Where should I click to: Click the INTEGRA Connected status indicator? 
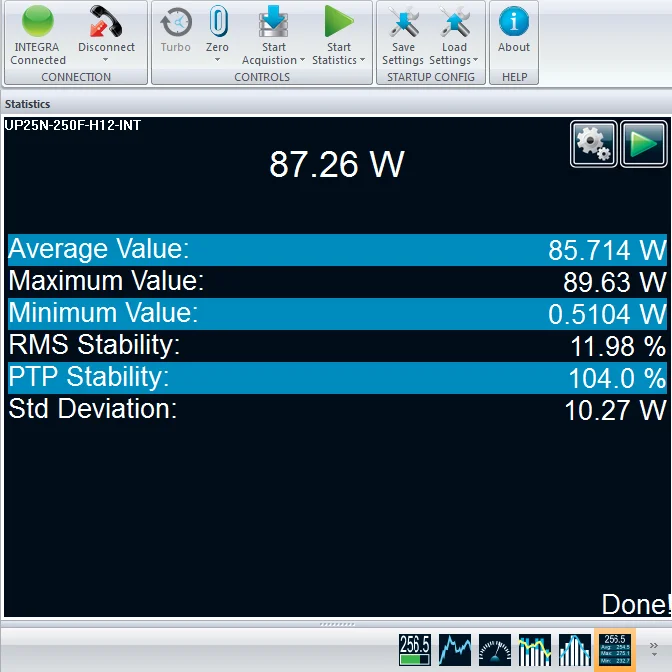pos(38,22)
